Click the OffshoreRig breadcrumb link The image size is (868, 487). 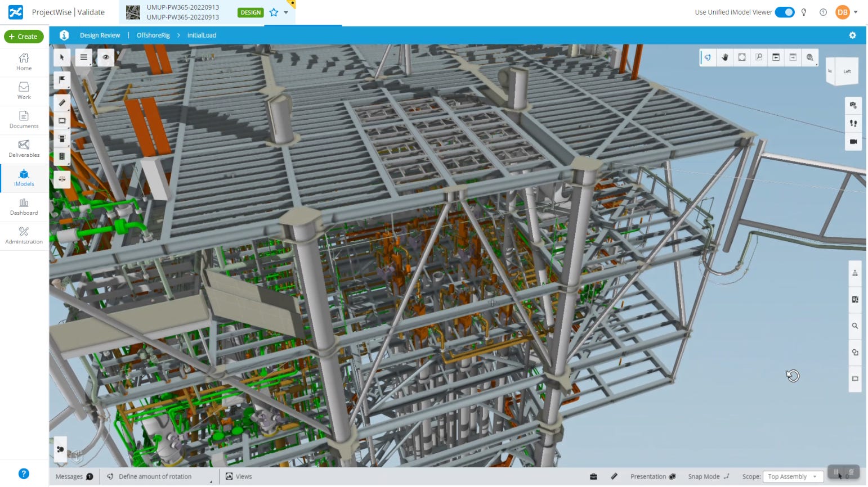pyautogui.click(x=153, y=35)
